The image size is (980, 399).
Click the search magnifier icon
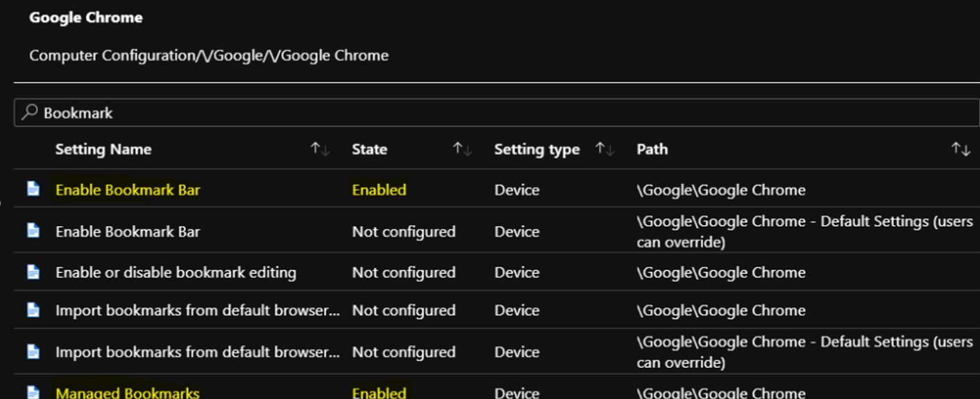click(x=29, y=112)
